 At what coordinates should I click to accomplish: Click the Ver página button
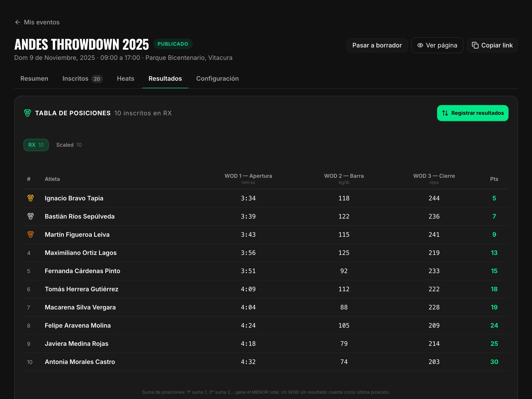tap(437, 45)
